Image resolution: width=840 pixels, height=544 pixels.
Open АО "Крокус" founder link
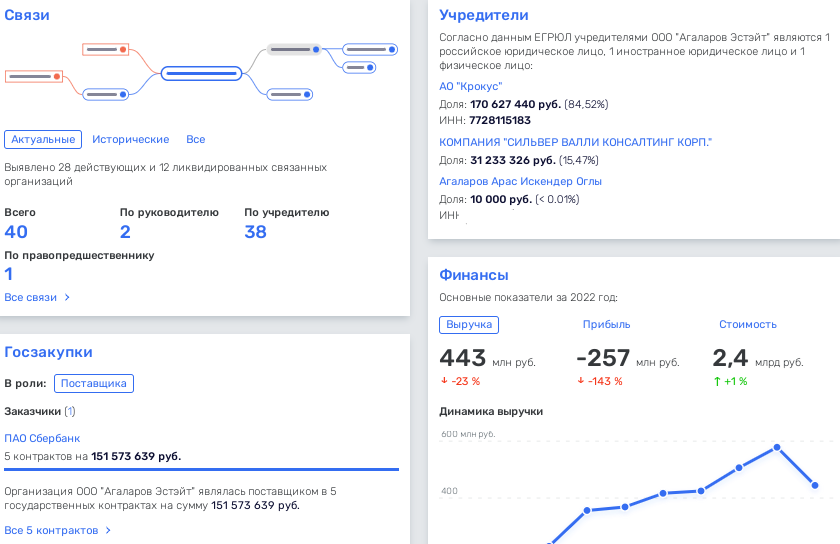[x=470, y=87]
